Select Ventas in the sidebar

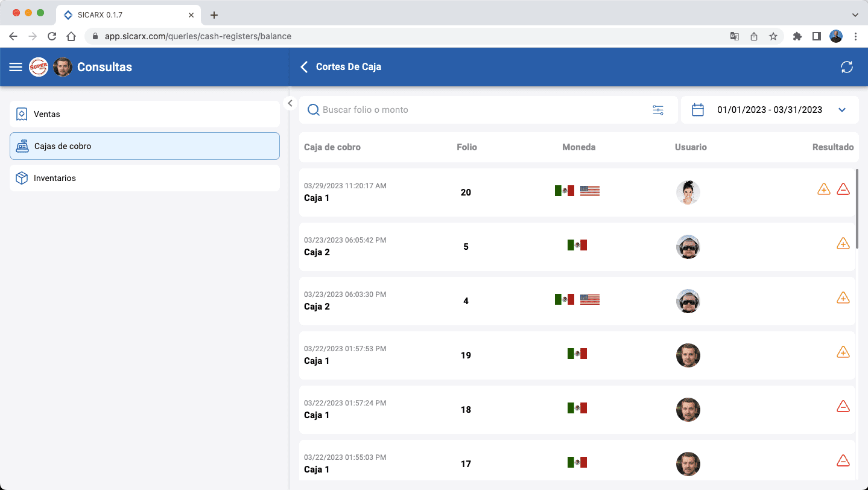[x=145, y=114]
